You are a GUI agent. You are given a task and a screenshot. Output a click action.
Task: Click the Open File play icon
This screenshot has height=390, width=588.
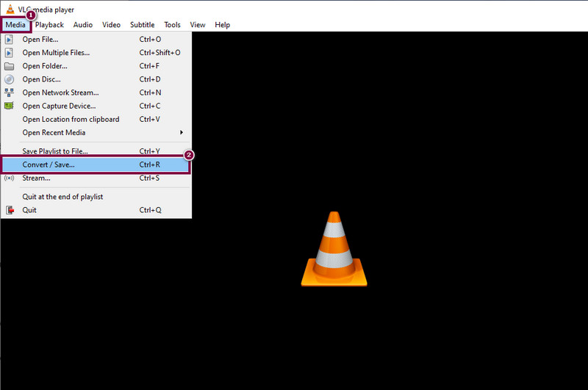point(9,40)
